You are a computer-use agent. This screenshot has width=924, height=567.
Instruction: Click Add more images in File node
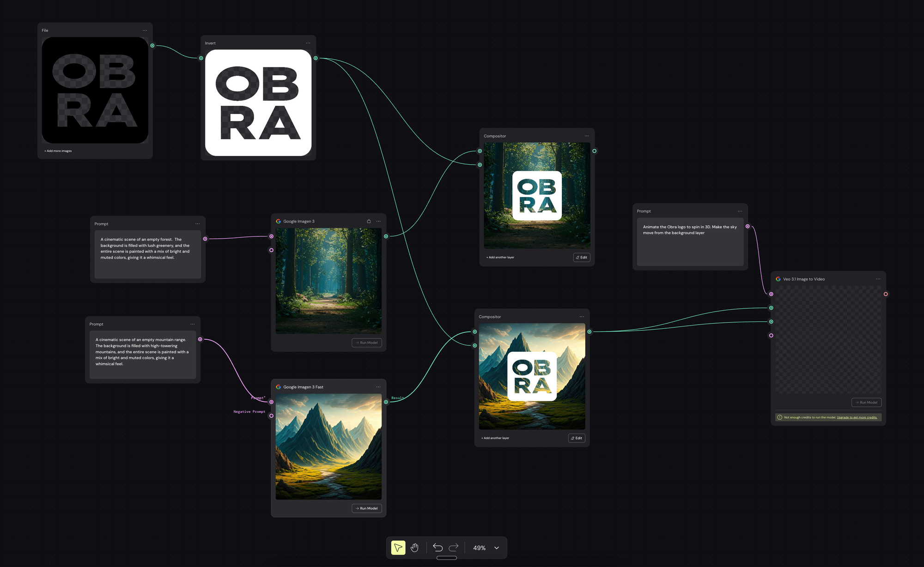[59, 151]
